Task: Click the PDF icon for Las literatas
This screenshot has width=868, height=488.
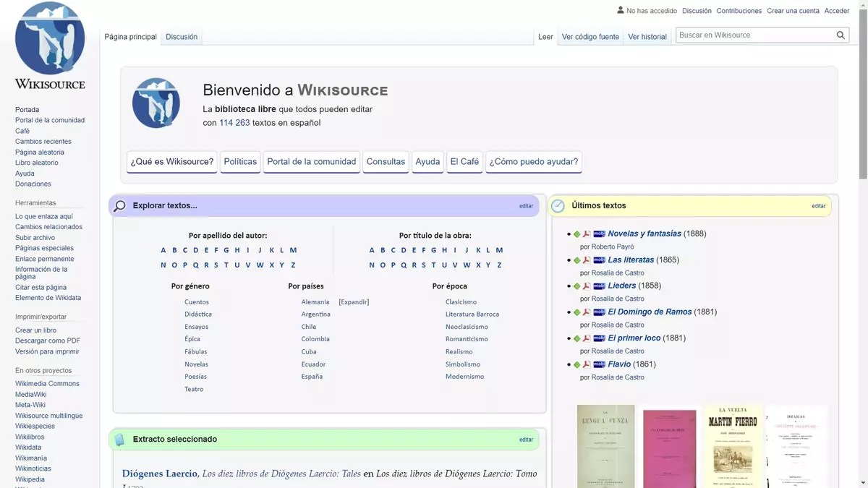Action: coord(587,260)
